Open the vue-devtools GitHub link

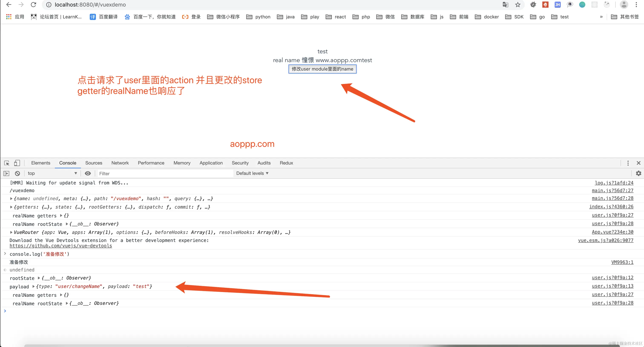point(61,246)
